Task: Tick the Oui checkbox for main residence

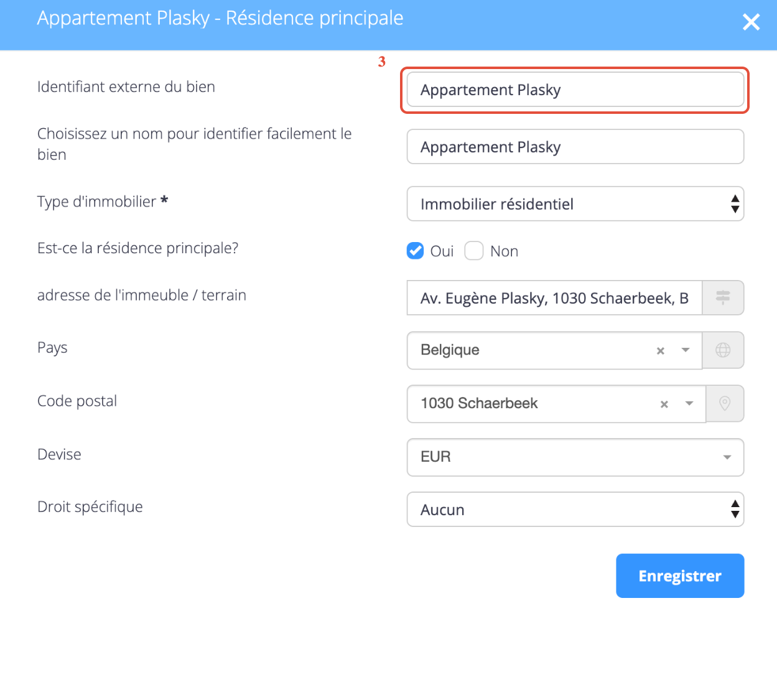Action: point(415,251)
